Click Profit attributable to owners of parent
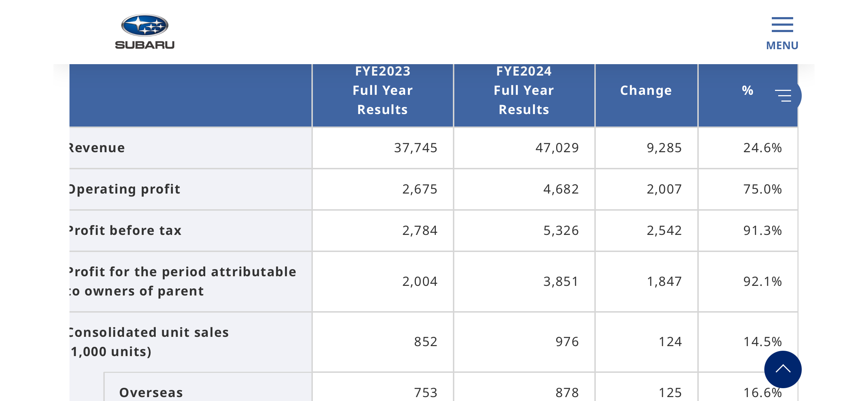The width and height of the screenshot is (868, 401). [x=183, y=282]
